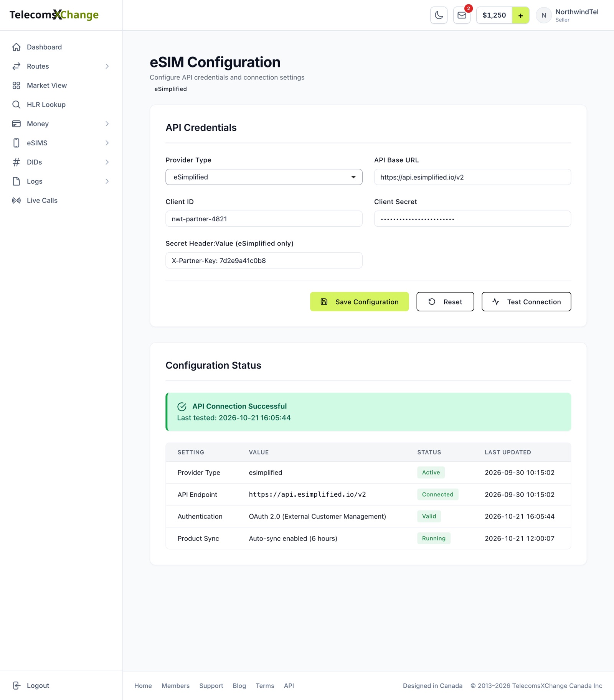The width and height of the screenshot is (614, 700).
Task: Expand the Logs submenu chevron
Action: [107, 181]
